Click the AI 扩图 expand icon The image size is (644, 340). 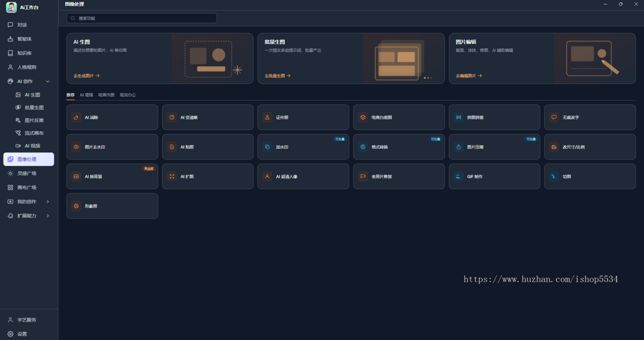point(172,176)
